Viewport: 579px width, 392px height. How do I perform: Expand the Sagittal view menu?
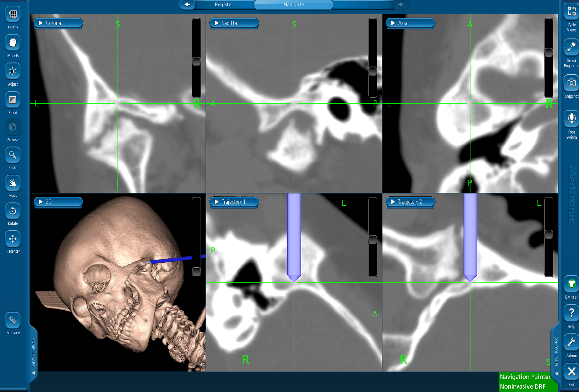coord(234,23)
